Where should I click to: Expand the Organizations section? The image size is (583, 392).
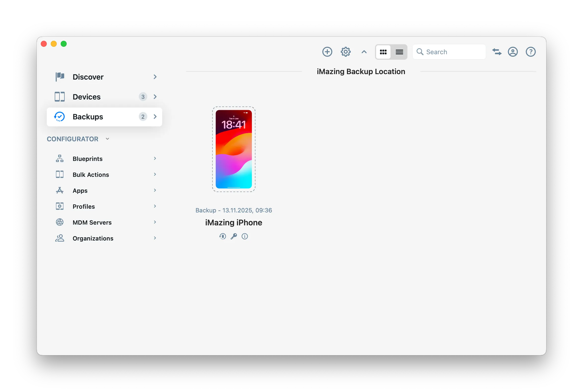[155, 238]
